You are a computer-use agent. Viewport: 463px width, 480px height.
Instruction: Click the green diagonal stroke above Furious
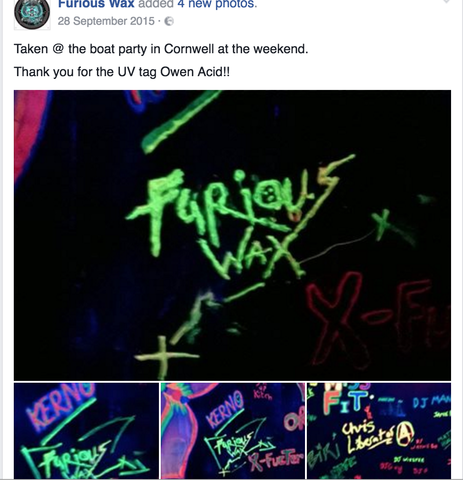pyautogui.click(x=180, y=123)
